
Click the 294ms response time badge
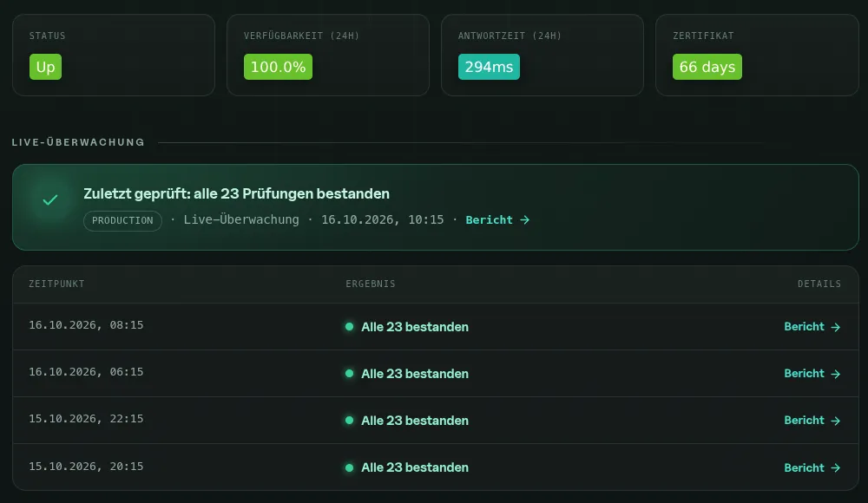[489, 67]
